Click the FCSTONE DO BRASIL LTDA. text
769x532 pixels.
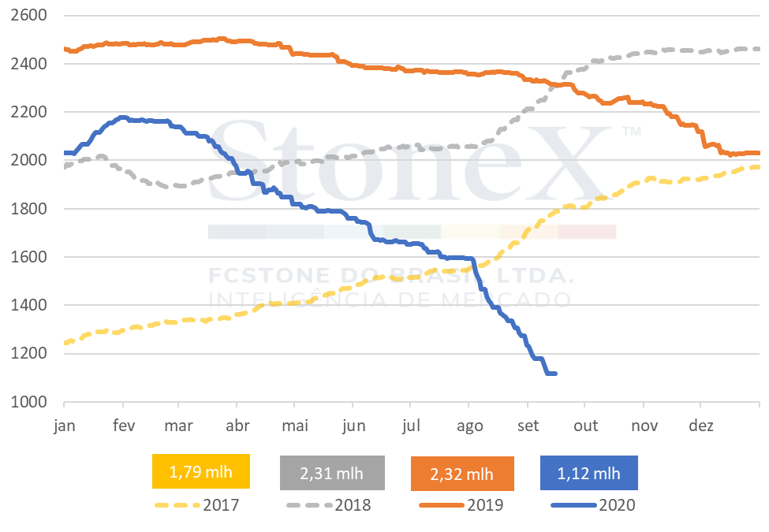click(391, 275)
